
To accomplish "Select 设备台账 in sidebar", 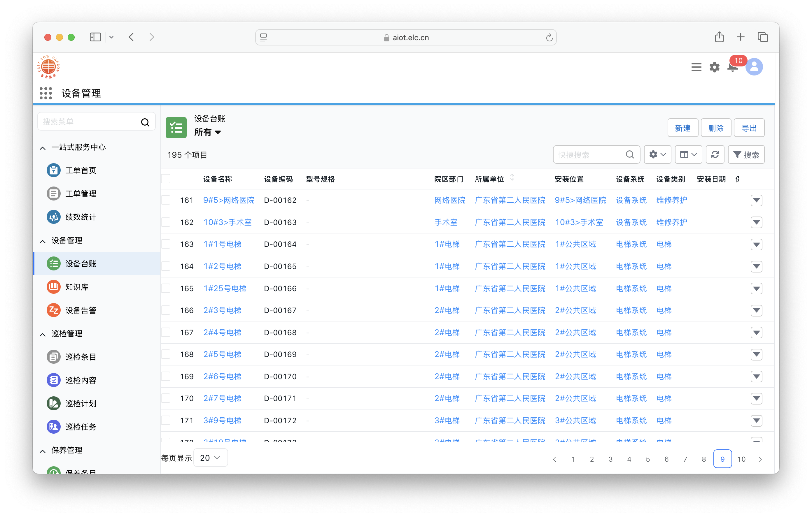I will coord(97,263).
